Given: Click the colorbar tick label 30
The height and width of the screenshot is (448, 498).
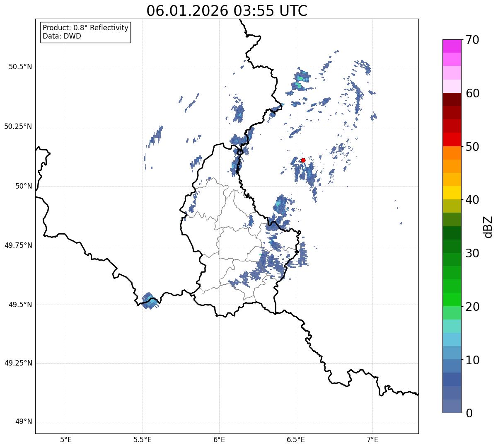Looking at the screenshot, I should click(x=472, y=253).
